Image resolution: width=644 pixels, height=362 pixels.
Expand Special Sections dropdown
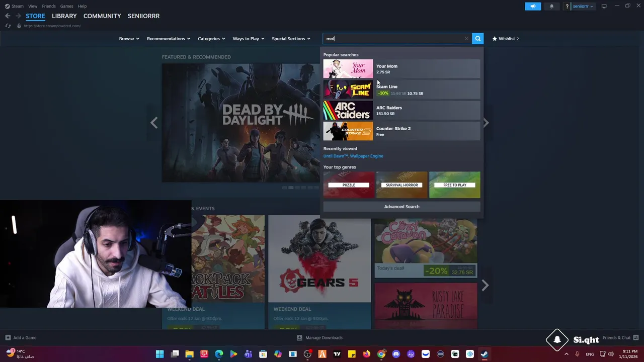coord(291,39)
